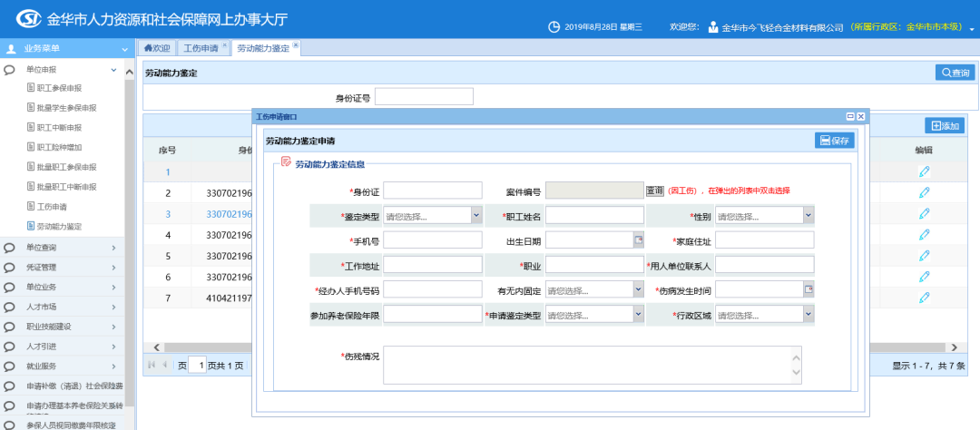Screen dimensions: 980x430
Task: Click the 查询 search button at top right
Action: [x=955, y=73]
